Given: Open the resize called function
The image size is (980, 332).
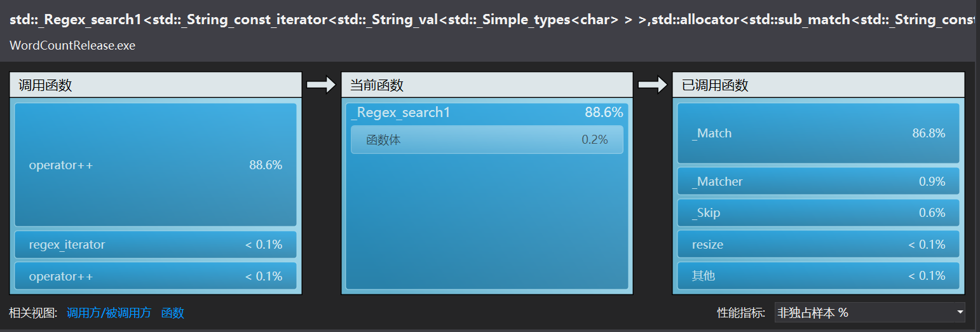Looking at the screenshot, I should (818, 244).
